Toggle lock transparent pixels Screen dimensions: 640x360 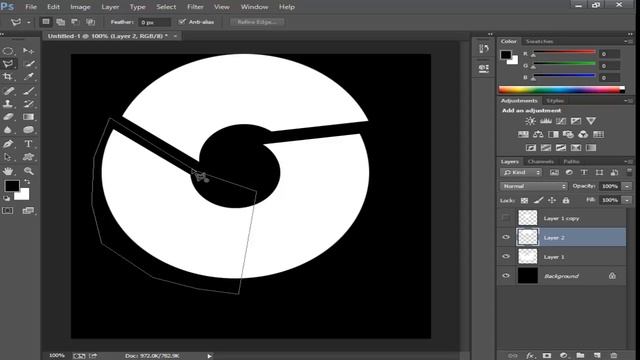click(x=524, y=200)
